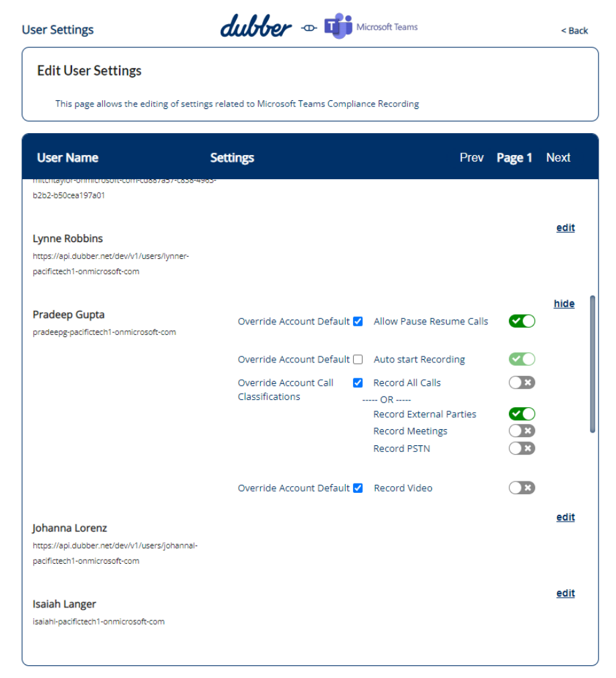Viewport: 616px width, 678px height.
Task: Click the Record Meetings label
Action: click(410, 431)
